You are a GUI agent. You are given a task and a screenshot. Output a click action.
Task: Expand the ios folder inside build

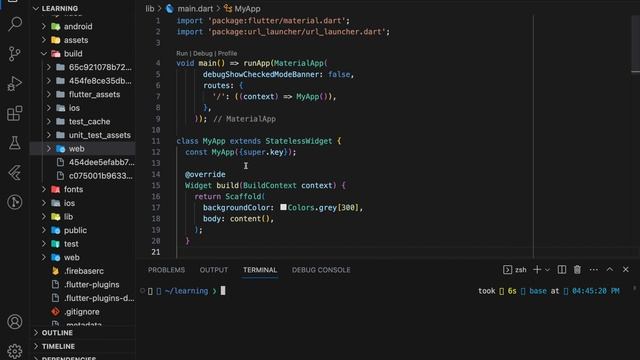[x=49, y=108]
